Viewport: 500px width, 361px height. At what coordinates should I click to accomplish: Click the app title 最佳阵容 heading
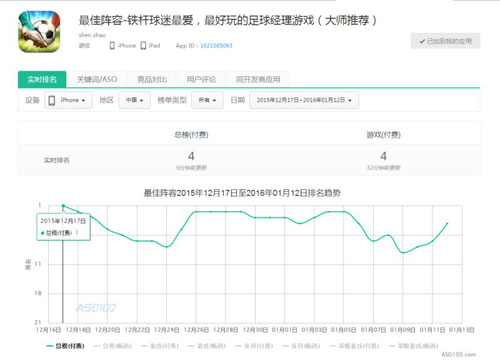(x=228, y=20)
